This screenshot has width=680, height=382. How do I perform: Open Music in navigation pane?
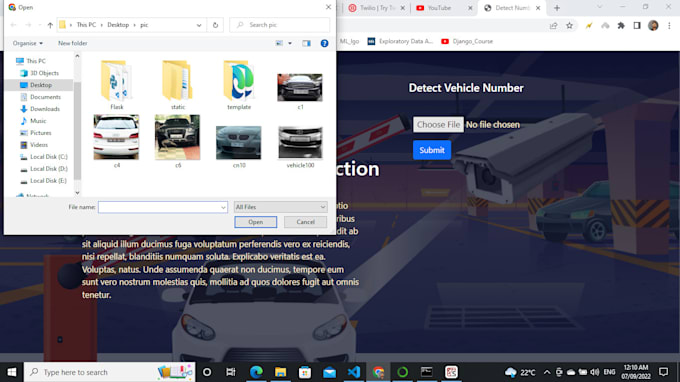click(38, 121)
